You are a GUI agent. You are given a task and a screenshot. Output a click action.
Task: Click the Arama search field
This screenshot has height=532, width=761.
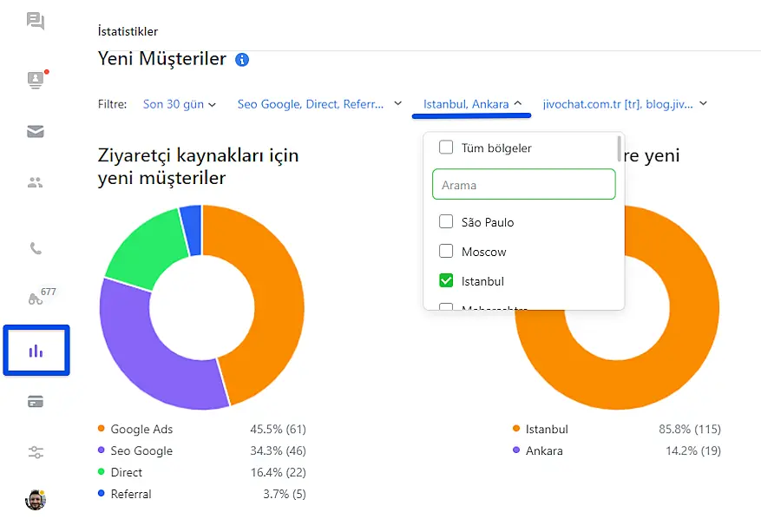[523, 185]
